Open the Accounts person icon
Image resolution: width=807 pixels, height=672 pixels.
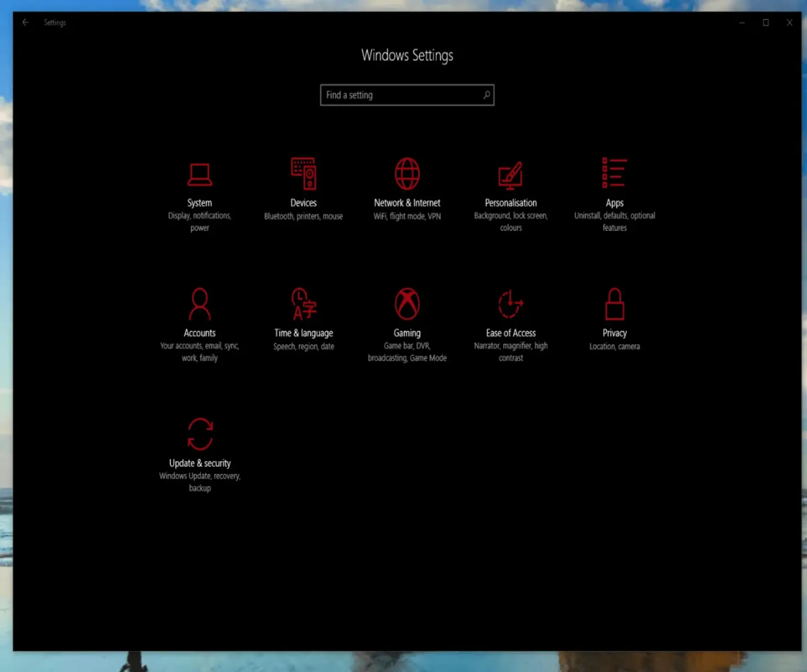[x=200, y=304]
